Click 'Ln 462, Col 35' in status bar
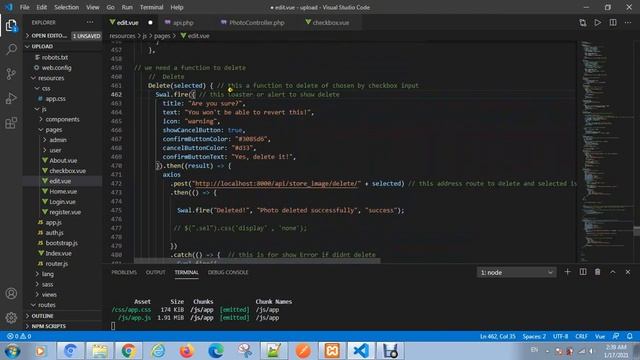 click(x=498, y=336)
